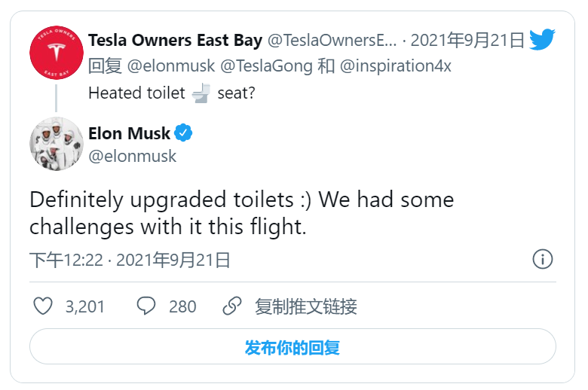Click the chain link copy icon

tap(232, 306)
